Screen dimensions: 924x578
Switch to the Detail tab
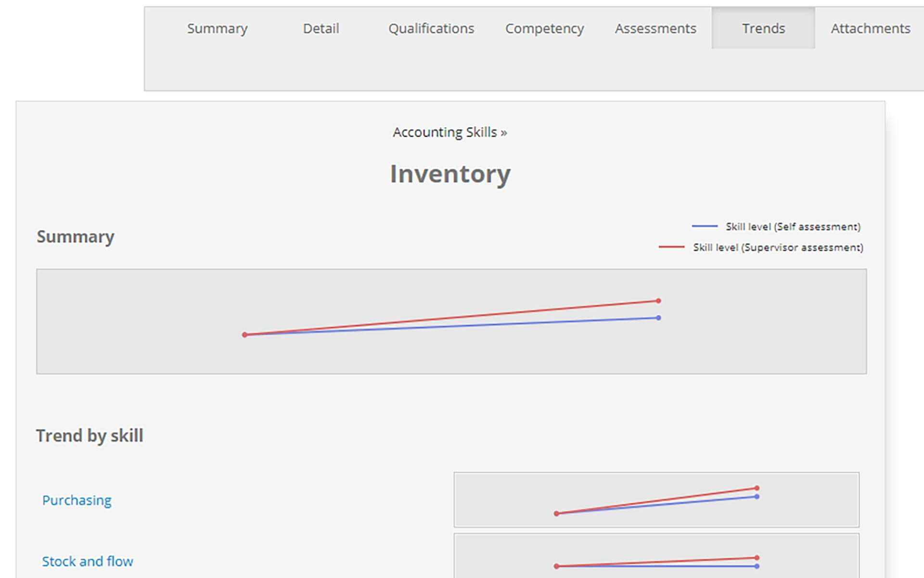pyautogui.click(x=321, y=28)
